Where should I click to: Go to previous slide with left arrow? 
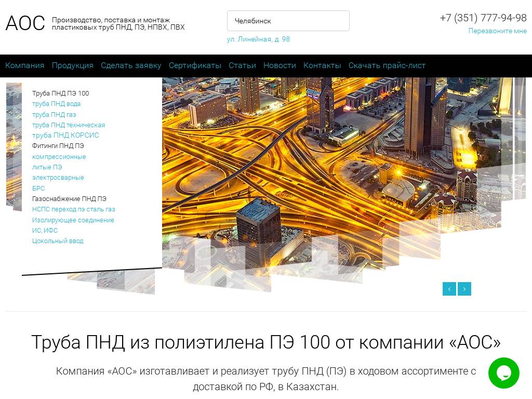(x=449, y=289)
